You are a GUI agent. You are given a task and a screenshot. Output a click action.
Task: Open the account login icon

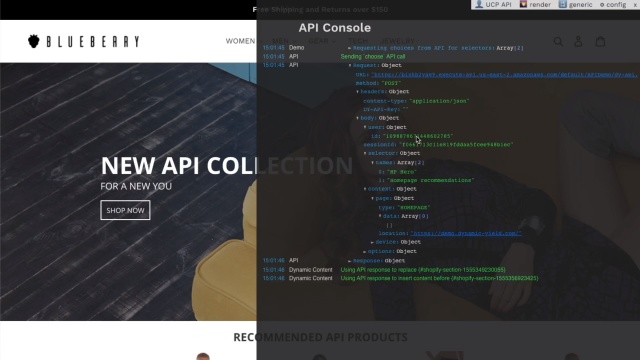pos(578,41)
